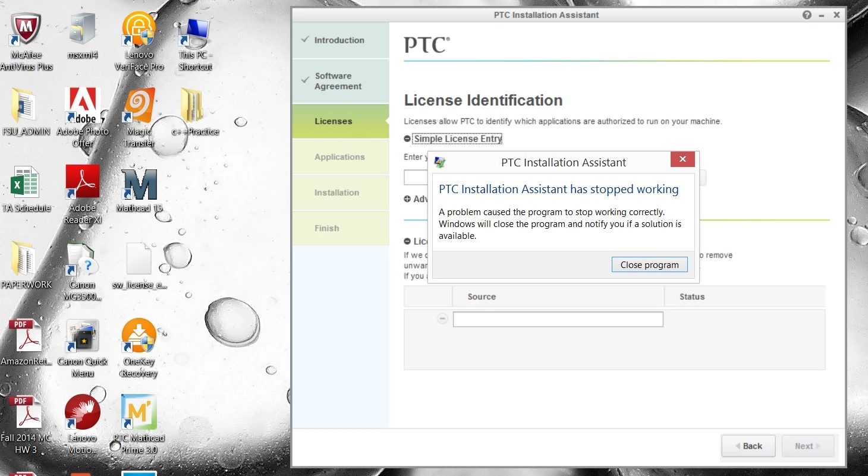Launch Canon Quick Menu shortcut
This screenshot has height=476, width=868.
83,336
